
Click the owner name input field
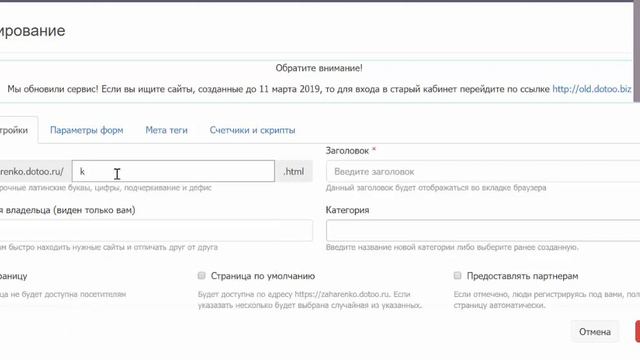(156, 231)
